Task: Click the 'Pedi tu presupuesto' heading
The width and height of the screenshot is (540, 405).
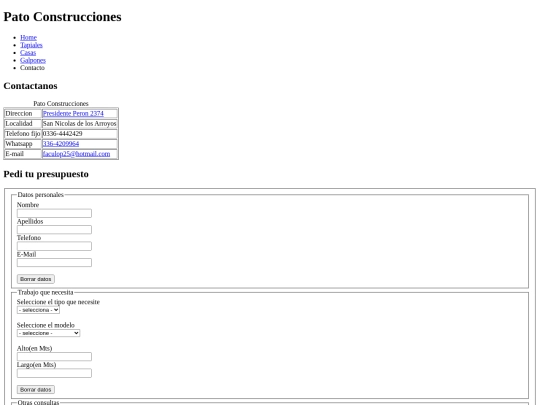Action: click(46, 174)
